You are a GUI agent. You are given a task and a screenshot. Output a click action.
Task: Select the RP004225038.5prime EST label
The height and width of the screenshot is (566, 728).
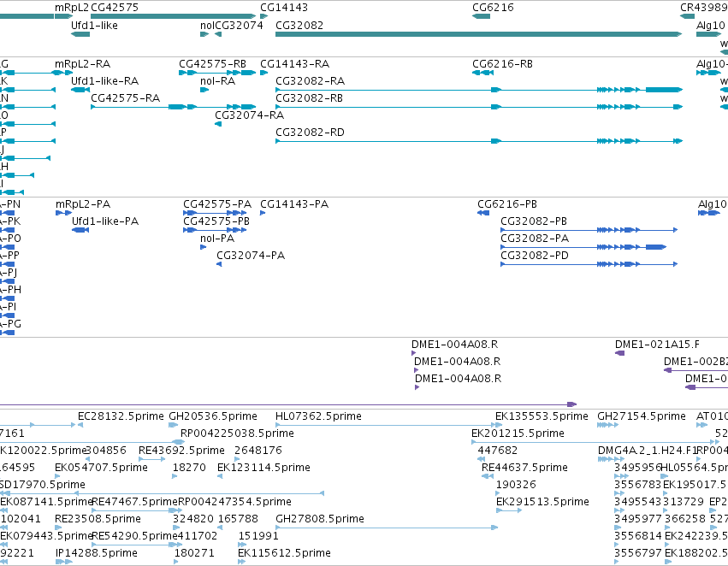237,433
